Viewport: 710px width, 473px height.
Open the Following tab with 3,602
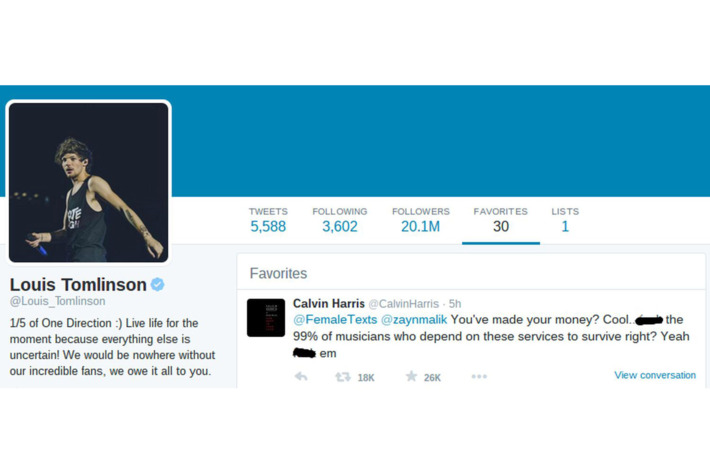[340, 220]
